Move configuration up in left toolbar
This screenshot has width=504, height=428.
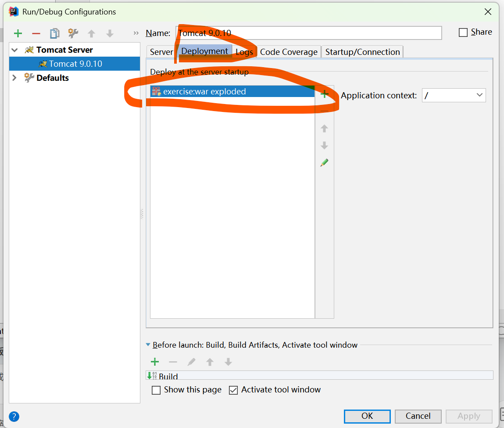tap(91, 33)
